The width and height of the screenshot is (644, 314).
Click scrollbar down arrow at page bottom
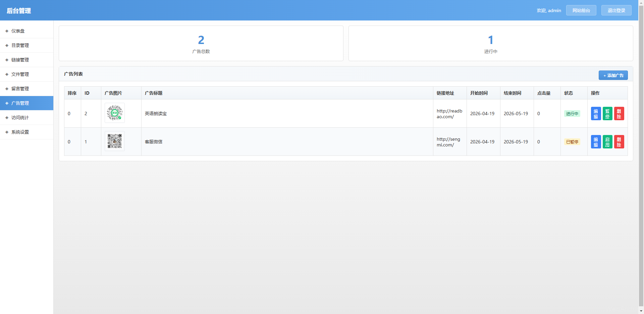pyautogui.click(x=641, y=311)
